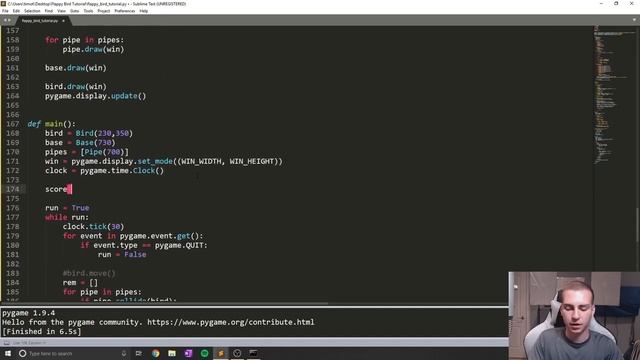Open the Goto menu

[74, 11]
